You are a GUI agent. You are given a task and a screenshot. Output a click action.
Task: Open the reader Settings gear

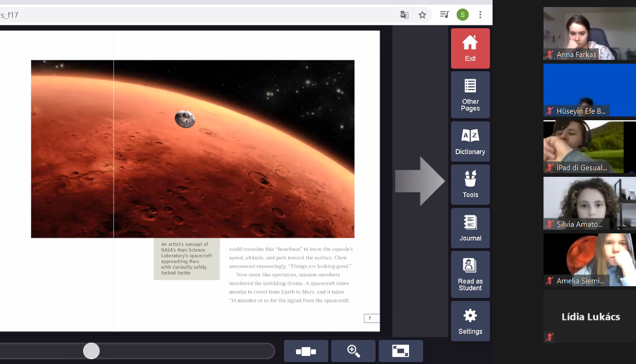coord(470,321)
